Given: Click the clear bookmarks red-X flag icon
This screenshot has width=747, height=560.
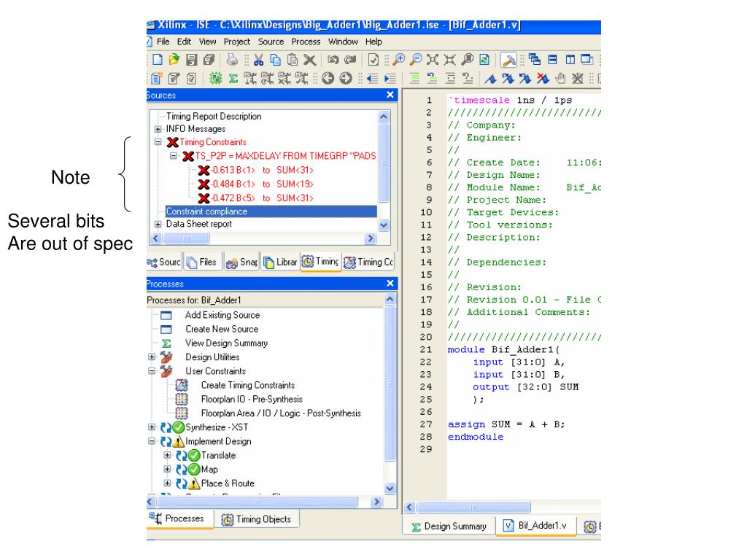Looking at the screenshot, I should coord(543,79).
